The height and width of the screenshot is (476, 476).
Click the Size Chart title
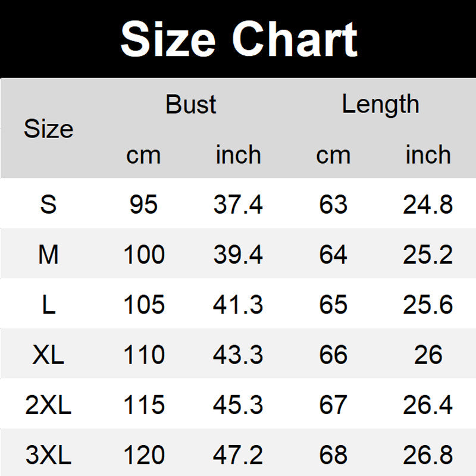(239, 39)
